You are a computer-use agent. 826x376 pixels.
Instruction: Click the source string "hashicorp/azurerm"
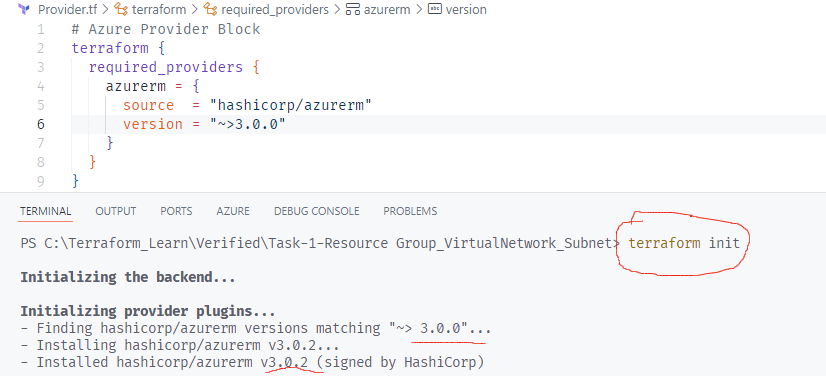point(291,105)
